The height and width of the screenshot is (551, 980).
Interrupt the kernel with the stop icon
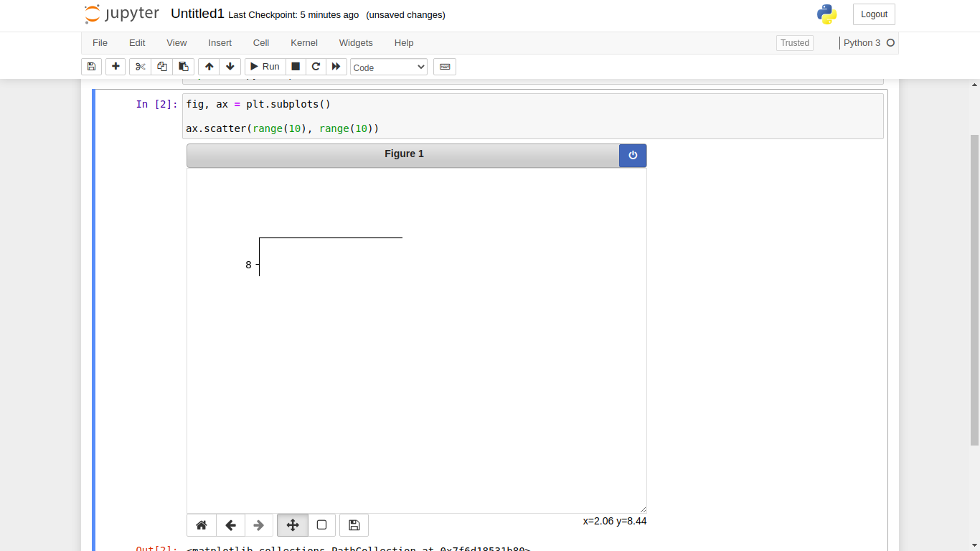(296, 67)
